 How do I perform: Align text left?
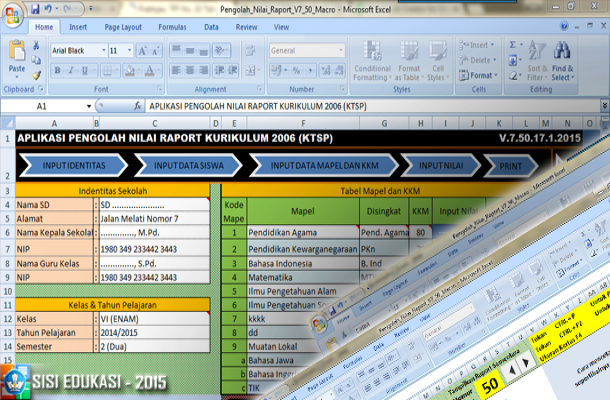point(176,70)
